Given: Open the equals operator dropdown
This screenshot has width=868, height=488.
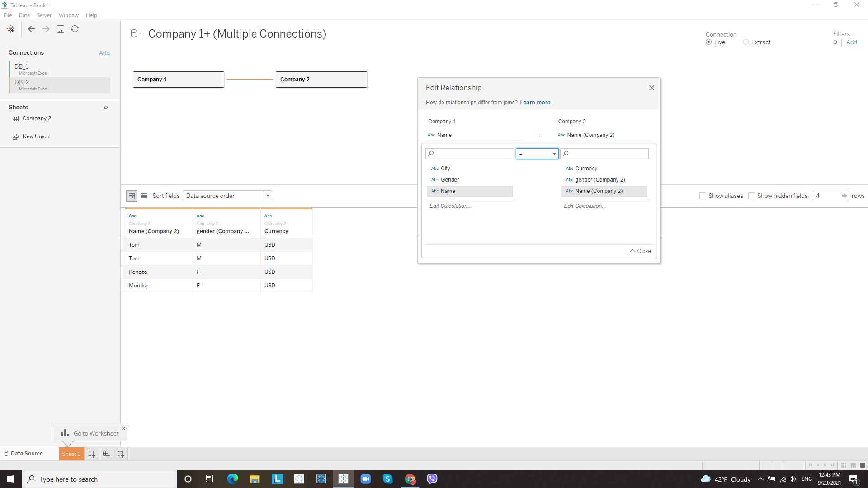Looking at the screenshot, I should point(537,154).
